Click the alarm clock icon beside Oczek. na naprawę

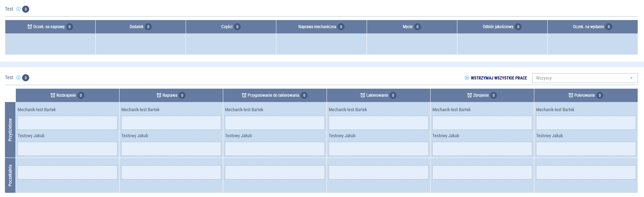(x=30, y=27)
